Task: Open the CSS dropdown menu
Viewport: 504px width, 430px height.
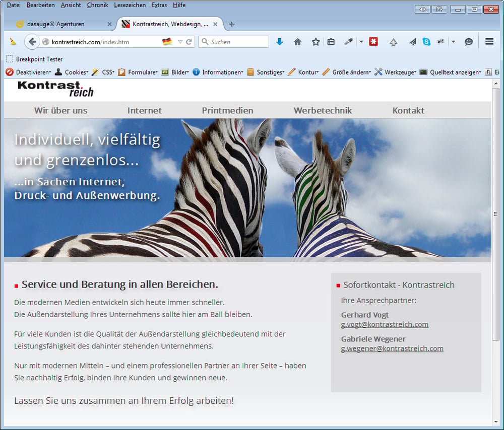Action: pos(103,73)
